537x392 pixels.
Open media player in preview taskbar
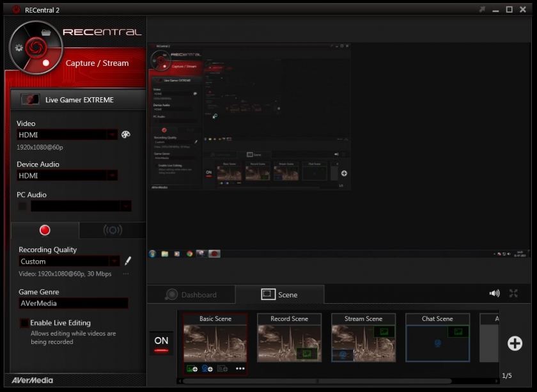pyautogui.click(x=176, y=254)
